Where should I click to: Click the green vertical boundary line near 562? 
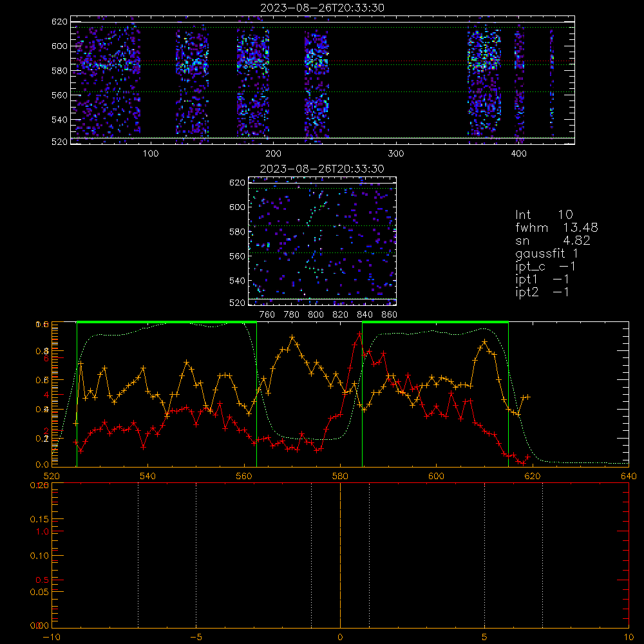click(x=257, y=394)
